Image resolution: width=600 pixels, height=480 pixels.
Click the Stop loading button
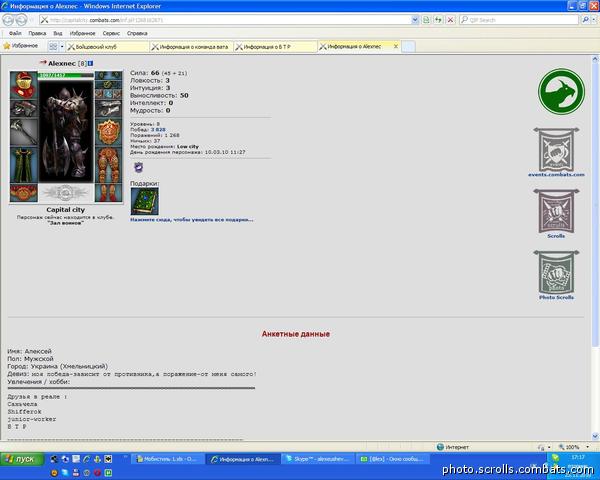coord(451,20)
